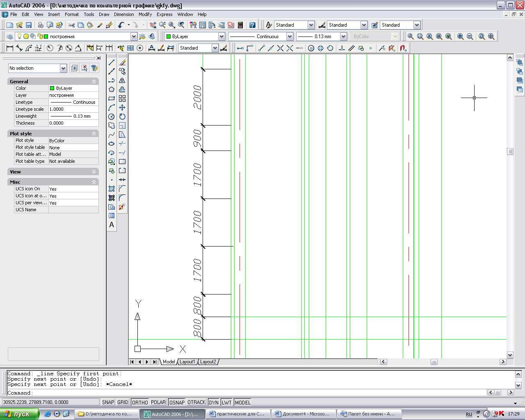Click the vertical scrollbar thumb of drawing area
The image size is (525, 420).
(x=510, y=151)
